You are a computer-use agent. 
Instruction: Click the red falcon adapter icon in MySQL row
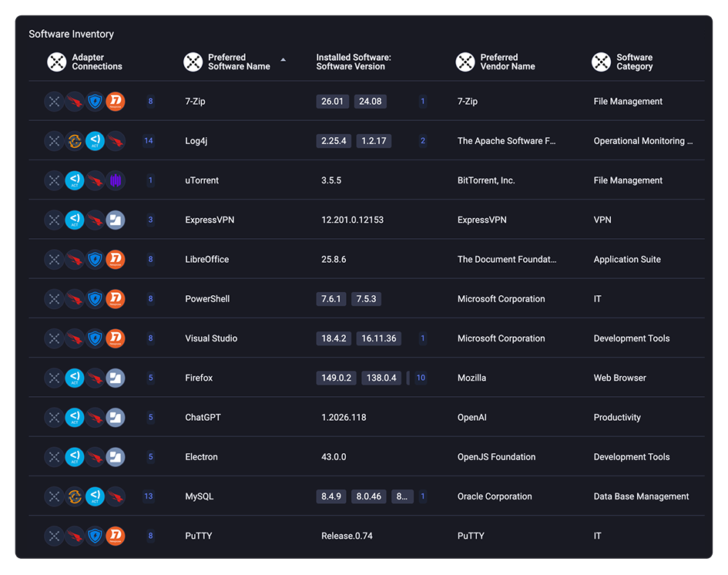(x=115, y=496)
